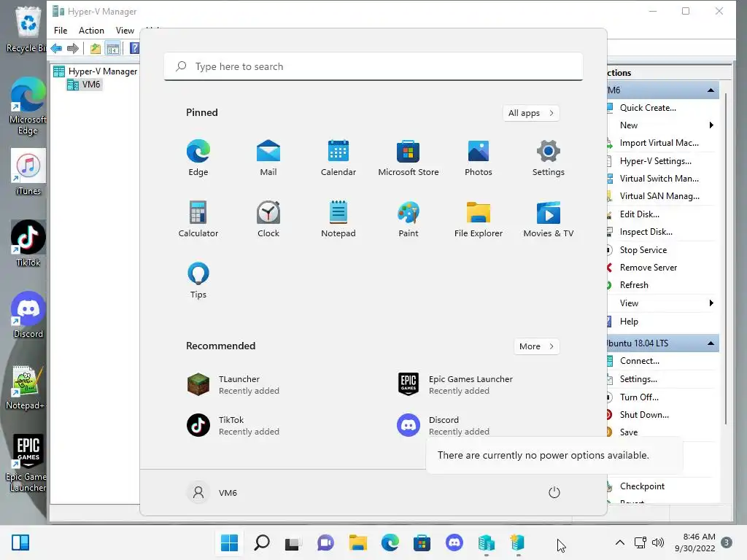Launch the Calculator app
This screenshot has width=747, height=560.
click(x=198, y=219)
